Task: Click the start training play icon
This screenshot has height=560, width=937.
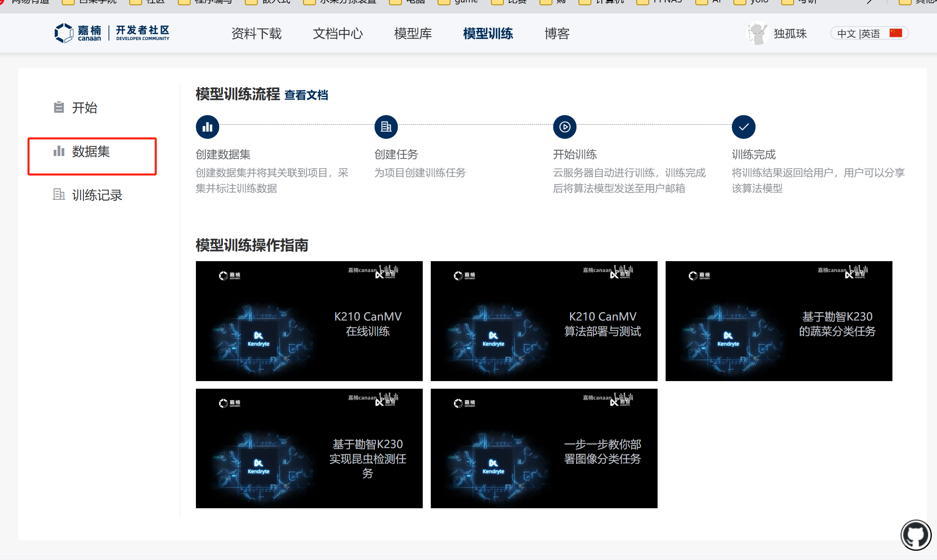Action: click(564, 127)
